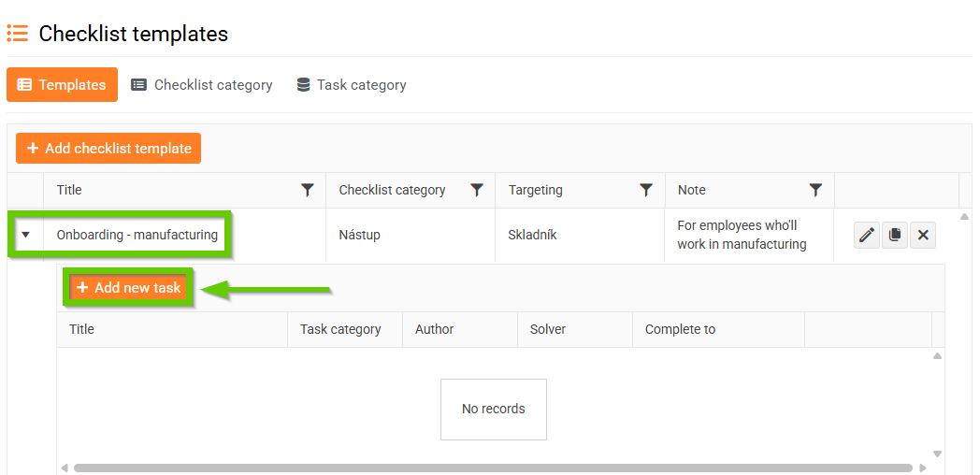Delete the Onboarding template with X icon
This screenshot has width=980, height=475.
click(923, 236)
